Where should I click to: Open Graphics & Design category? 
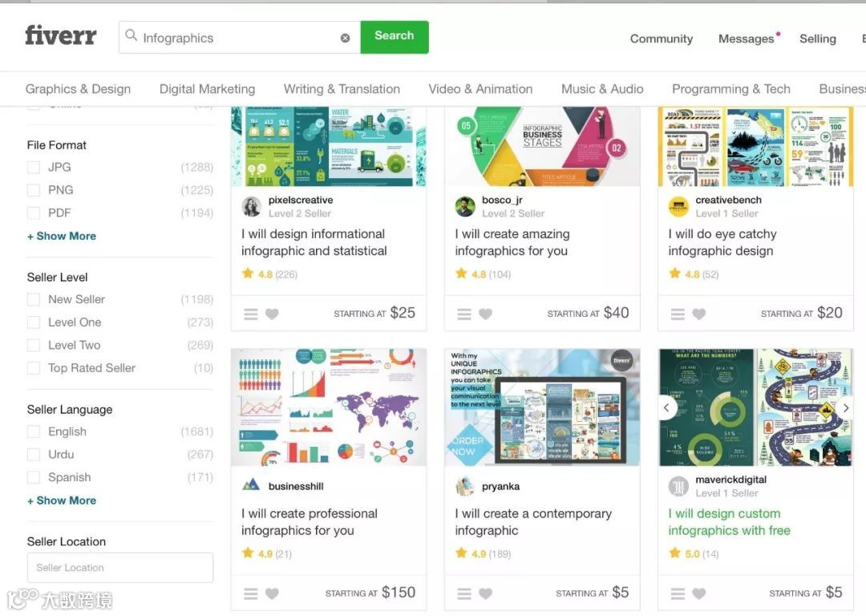78,89
